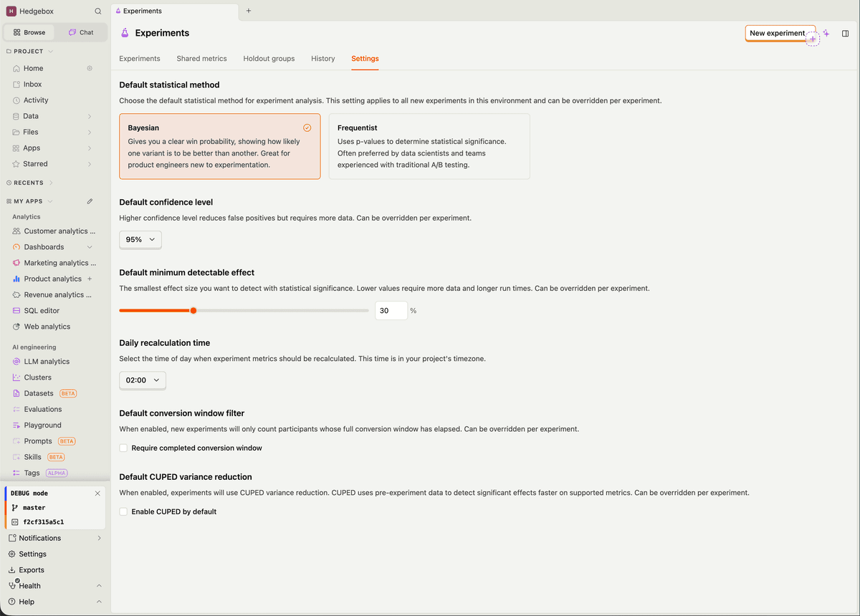
Task: Switch to Chat mode in the sidebar
Action: pos(81,32)
